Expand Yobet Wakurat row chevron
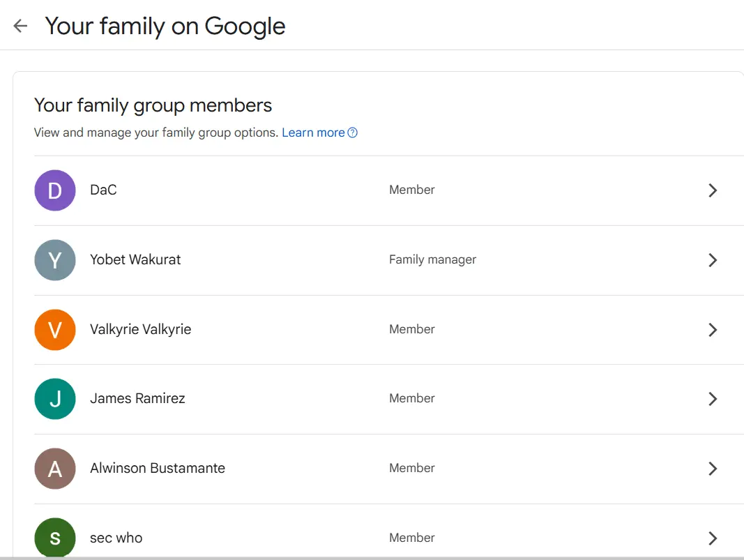 pyautogui.click(x=712, y=260)
